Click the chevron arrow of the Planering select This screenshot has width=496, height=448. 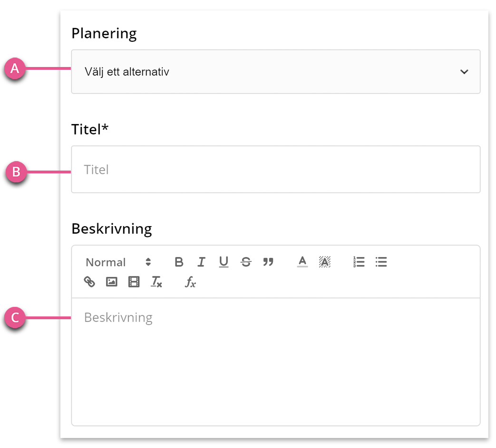click(464, 72)
